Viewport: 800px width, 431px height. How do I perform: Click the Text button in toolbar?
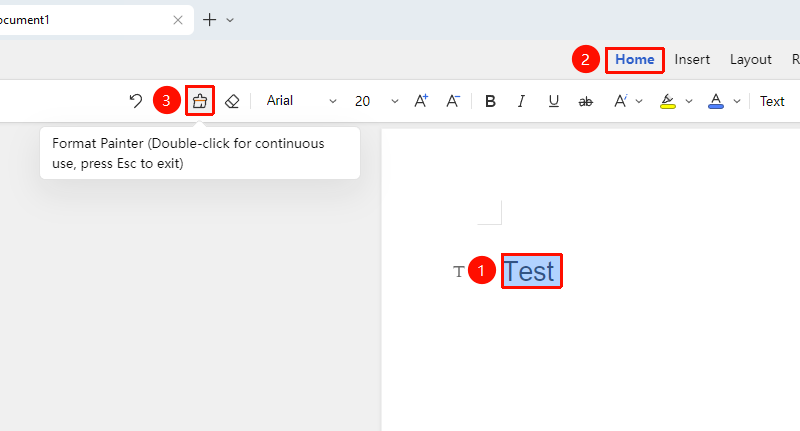[772, 102]
